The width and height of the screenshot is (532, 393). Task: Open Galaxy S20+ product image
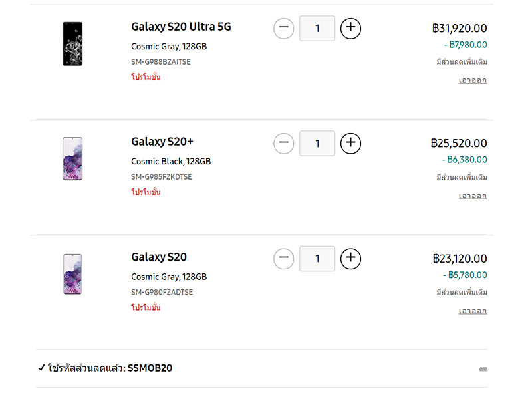pos(72,159)
